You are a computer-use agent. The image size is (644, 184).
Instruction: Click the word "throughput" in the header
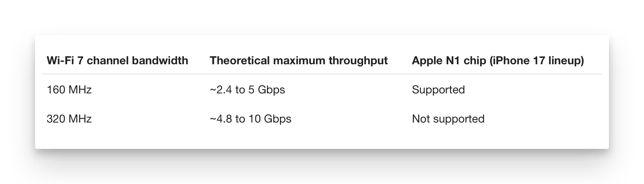358,61
